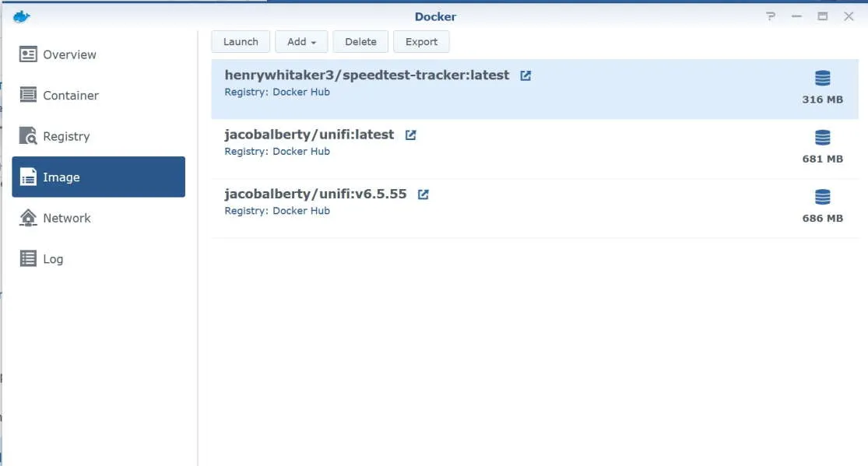Open external link for speedtest-tracker image
This screenshot has height=466, width=868.
(x=526, y=75)
